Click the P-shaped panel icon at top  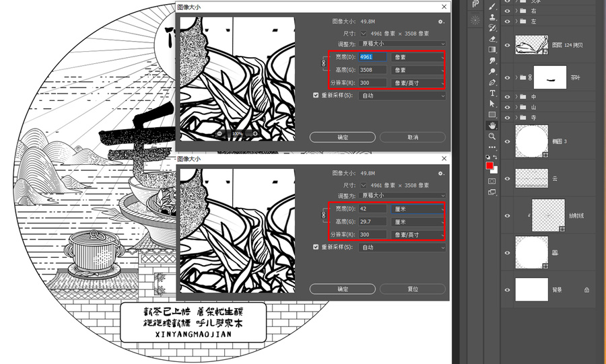[x=475, y=4]
